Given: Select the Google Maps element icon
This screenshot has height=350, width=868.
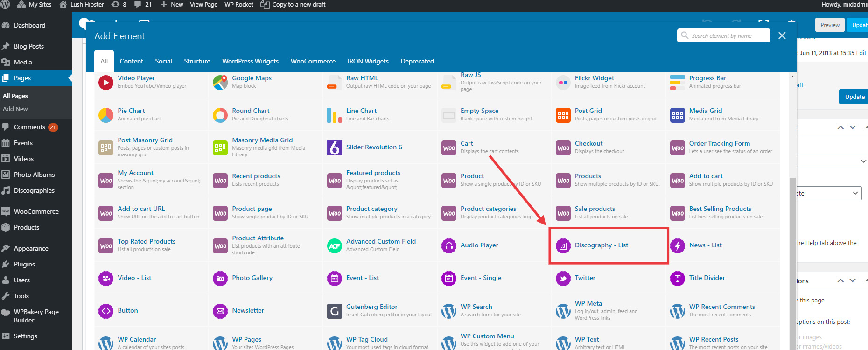Looking at the screenshot, I should point(220,83).
